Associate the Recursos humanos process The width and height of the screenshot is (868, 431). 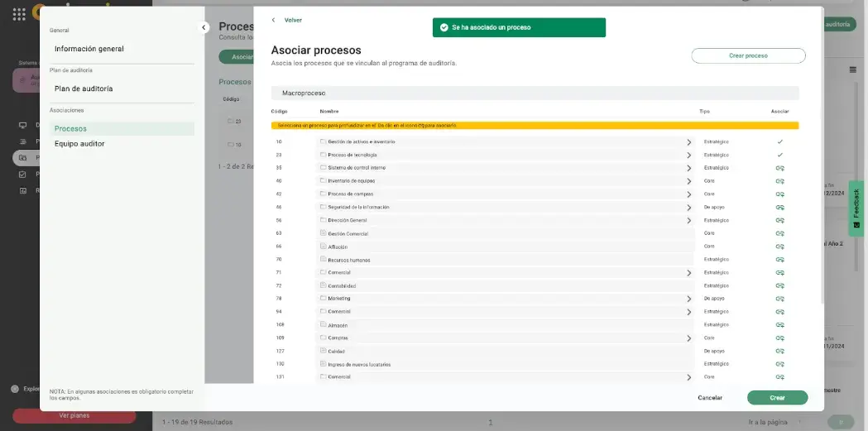[x=779, y=260]
